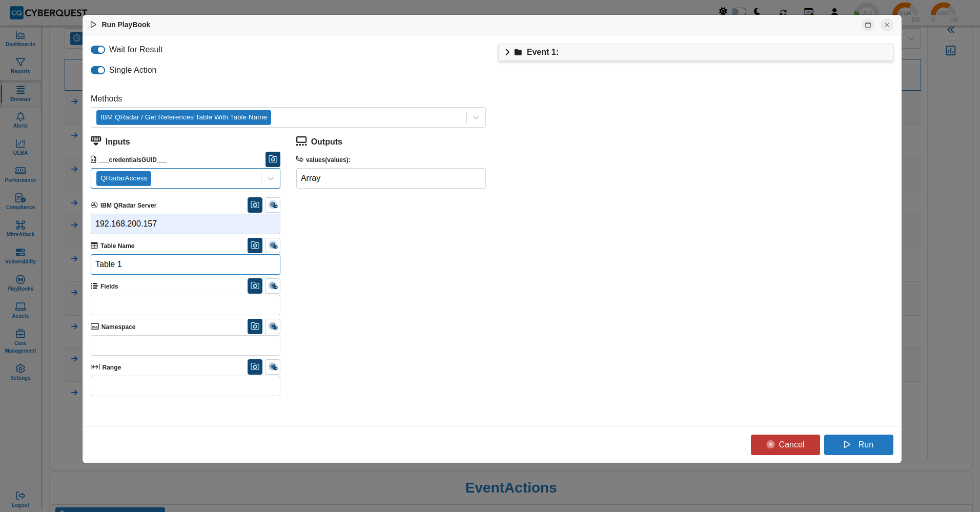Go to Compliance in the sidebar
980x512 pixels.
click(x=21, y=201)
